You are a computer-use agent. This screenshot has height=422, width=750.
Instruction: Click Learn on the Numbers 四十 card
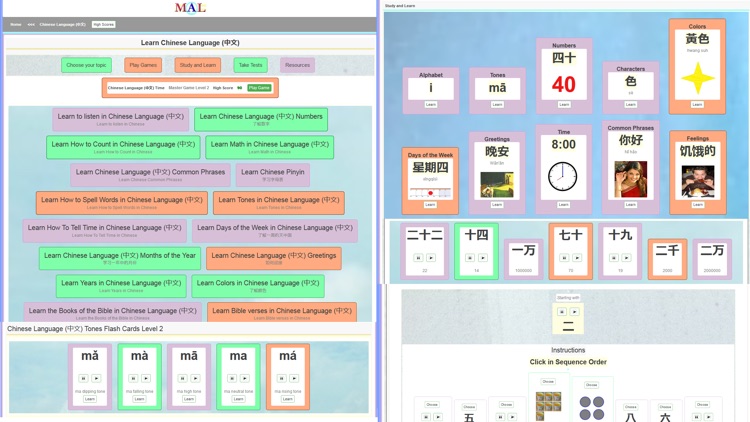[x=564, y=104]
